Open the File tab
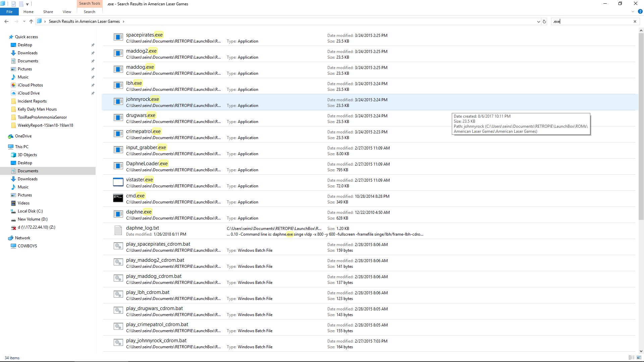The width and height of the screenshot is (644, 362). [9, 12]
